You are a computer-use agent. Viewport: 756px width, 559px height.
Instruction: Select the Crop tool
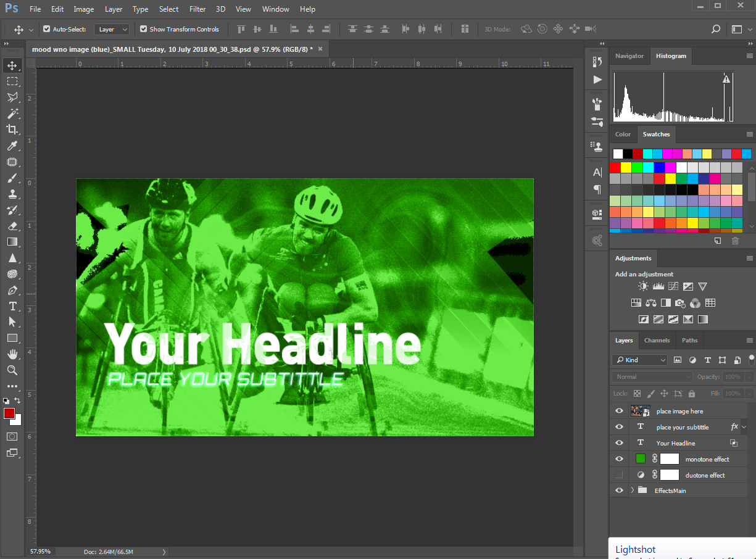[x=12, y=130]
